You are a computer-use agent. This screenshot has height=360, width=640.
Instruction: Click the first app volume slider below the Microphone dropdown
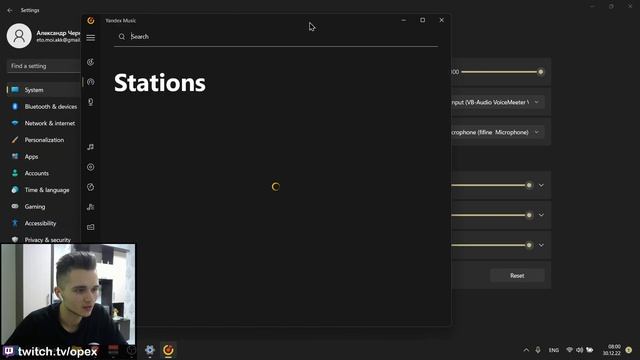[492, 185]
